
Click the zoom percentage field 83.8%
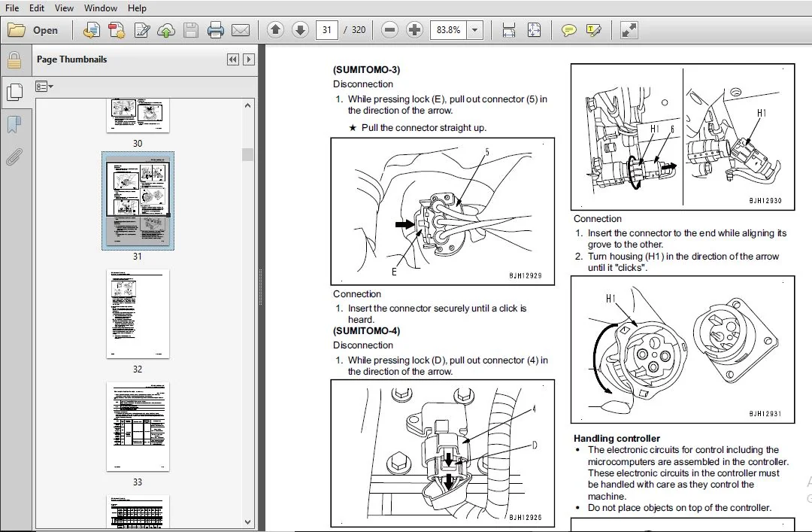coord(448,30)
